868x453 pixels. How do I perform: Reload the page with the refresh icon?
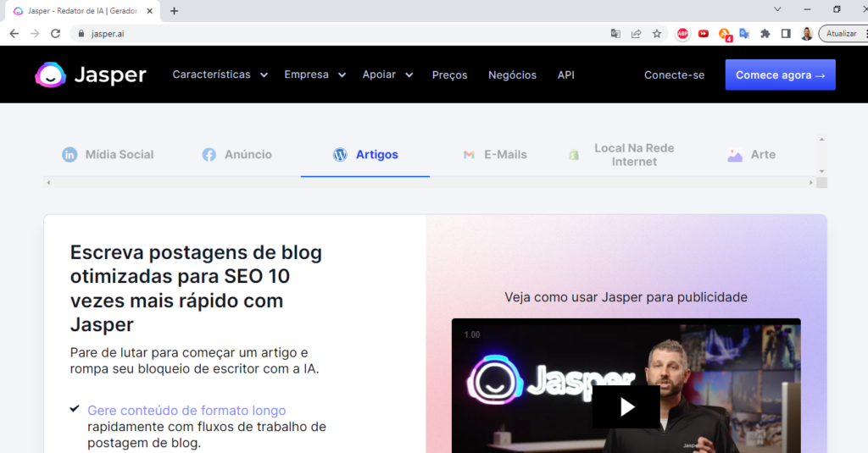pyautogui.click(x=55, y=34)
